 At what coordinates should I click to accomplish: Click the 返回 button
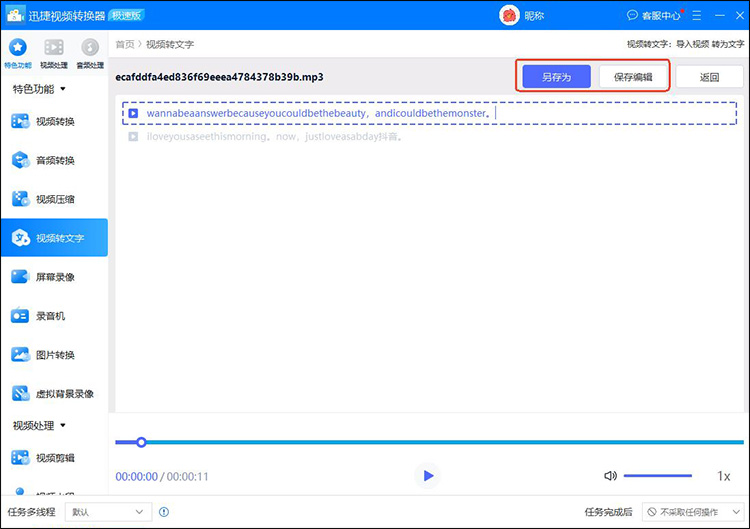(x=709, y=77)
